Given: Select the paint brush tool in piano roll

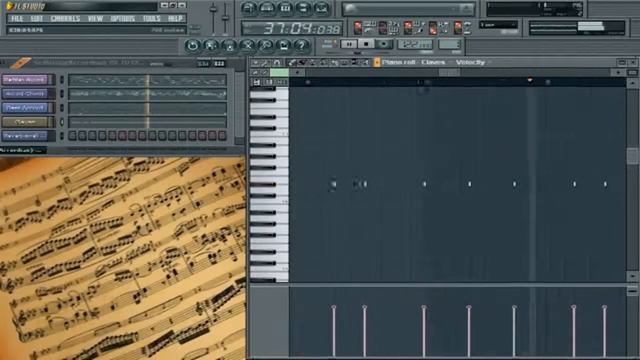Looking at the screenshot, I should click(302, 62).
